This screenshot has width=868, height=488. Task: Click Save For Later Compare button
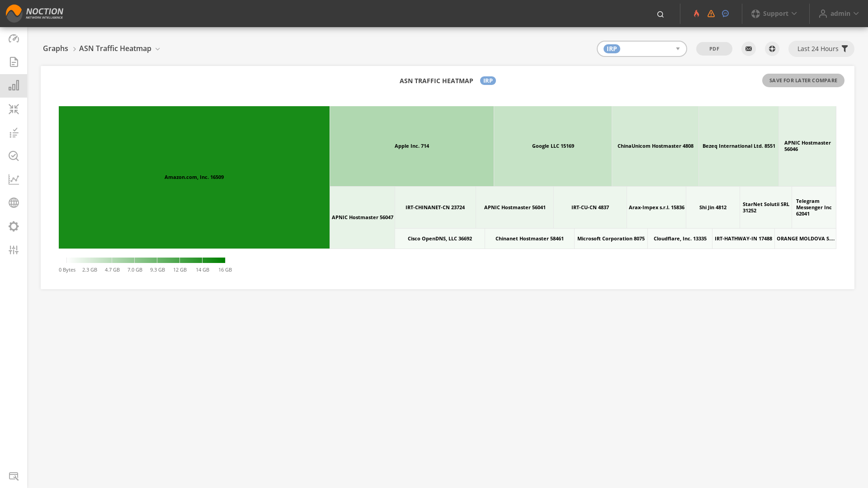[x=803, y=80]
